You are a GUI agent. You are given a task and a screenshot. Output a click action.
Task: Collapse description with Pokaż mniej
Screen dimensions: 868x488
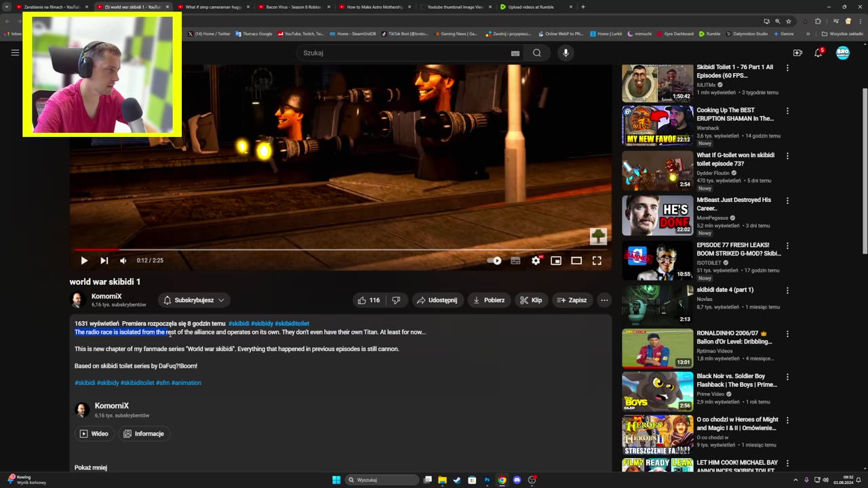pyautogui.click(x=91, y=468)
